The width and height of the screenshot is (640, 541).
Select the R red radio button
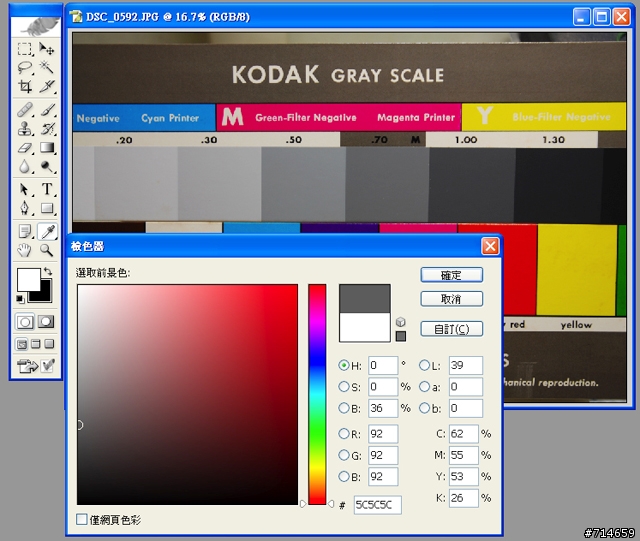tap(344, 434)
